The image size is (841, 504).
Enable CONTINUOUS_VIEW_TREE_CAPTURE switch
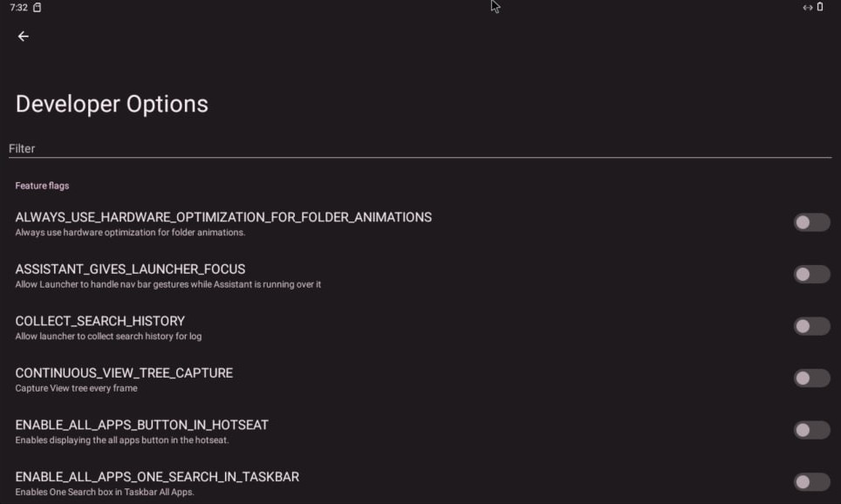(x=811, y=378)
